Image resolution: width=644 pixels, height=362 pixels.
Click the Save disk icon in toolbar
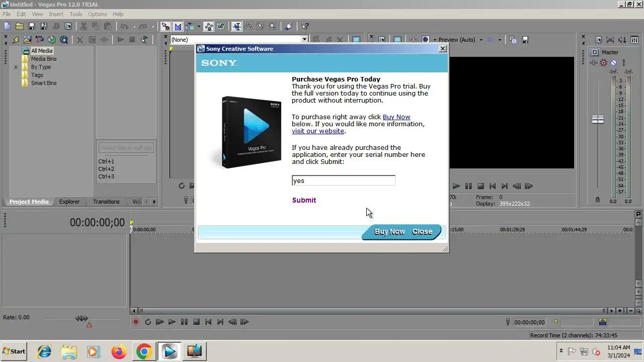click(31, 26)
